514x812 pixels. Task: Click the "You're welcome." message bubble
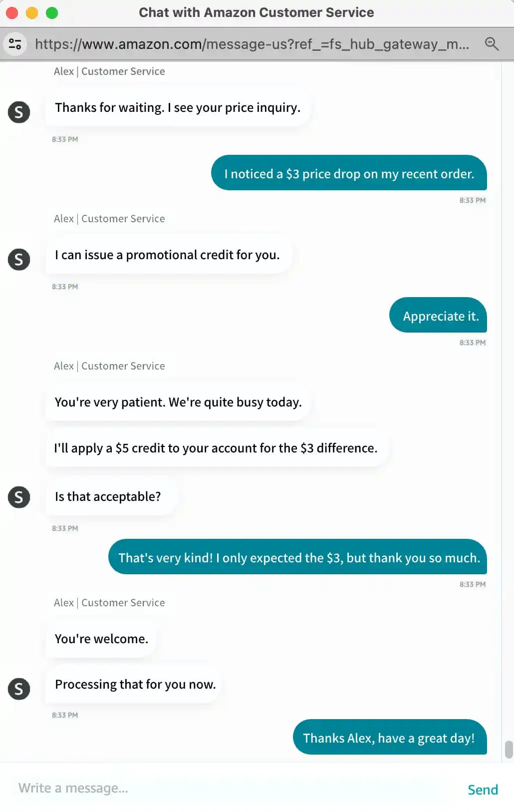click(101, 639)
